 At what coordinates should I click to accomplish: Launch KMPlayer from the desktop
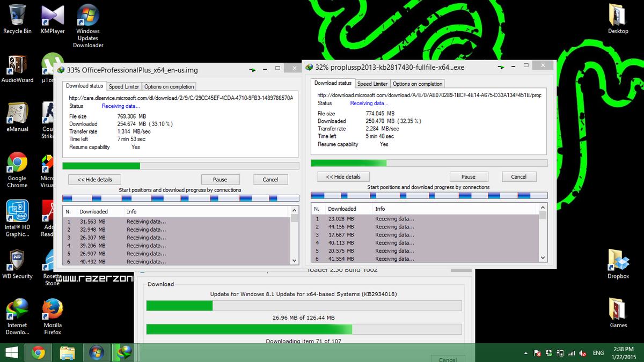click(53, 19)
